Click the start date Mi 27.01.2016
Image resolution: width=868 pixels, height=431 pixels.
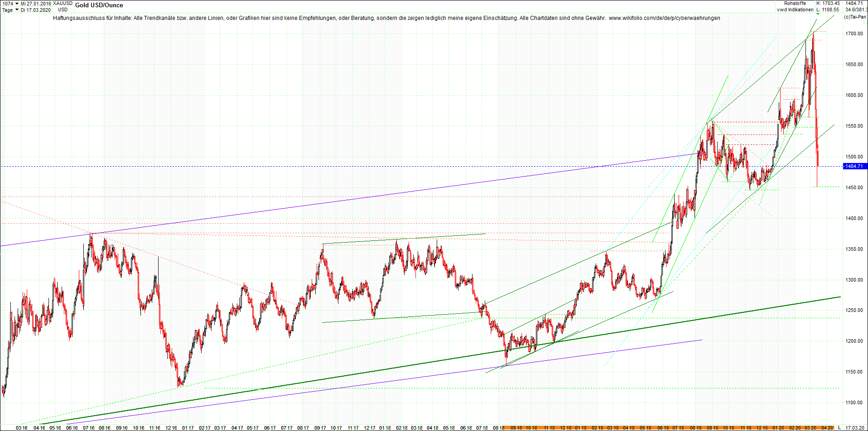point(36,4)
